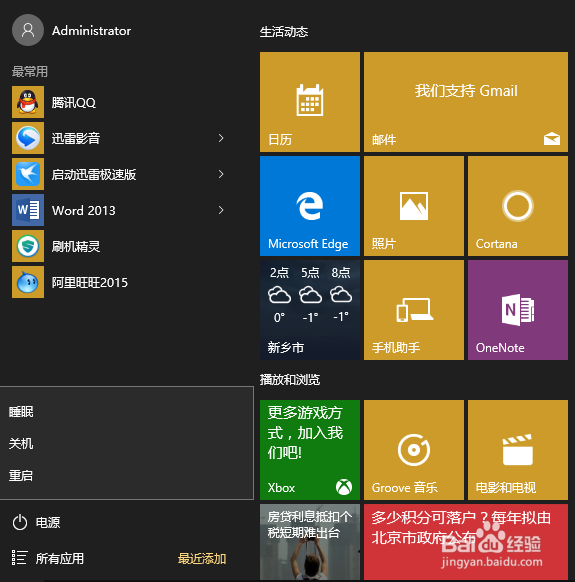Screen dimensions: 575x582
Task: Open the Cortana tile
Action: (x=518, y=206)
